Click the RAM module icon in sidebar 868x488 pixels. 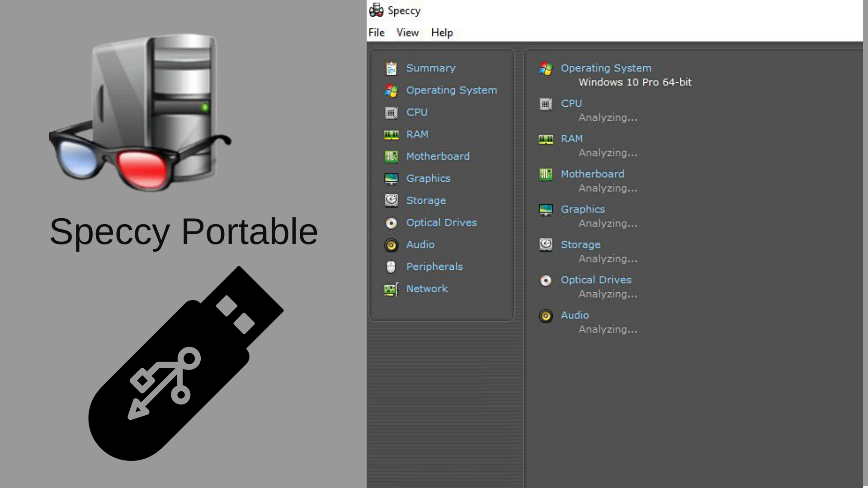pyautogui.click(x=391, y=135)
